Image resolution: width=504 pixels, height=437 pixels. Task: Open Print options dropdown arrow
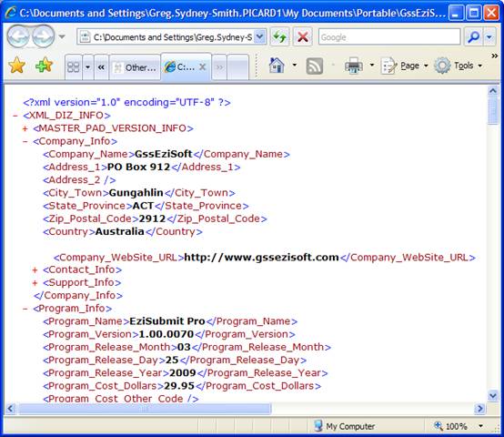pyautogui.click(x=372, y=66)
